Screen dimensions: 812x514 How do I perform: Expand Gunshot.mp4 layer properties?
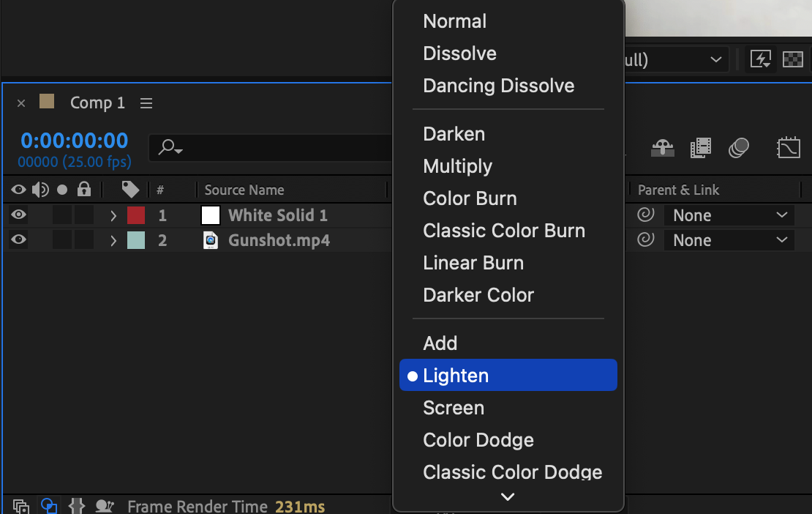[113, 240]
